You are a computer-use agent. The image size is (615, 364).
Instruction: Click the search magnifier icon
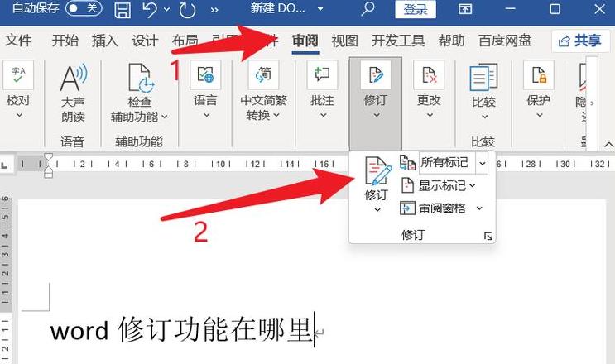368,8
